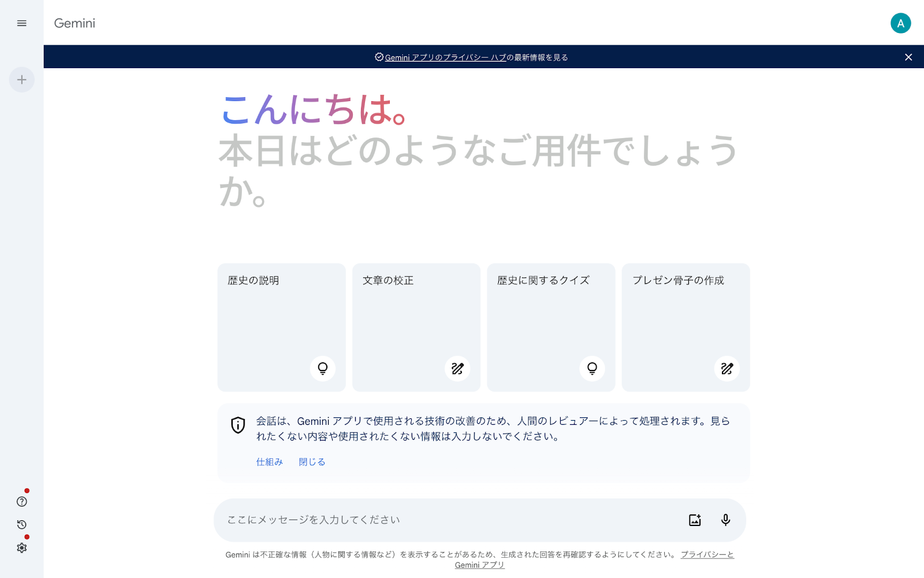Screen dimensions: 924x578
Task: Select the 歴史の説明 suggestion card
Action: pos(282,328)
